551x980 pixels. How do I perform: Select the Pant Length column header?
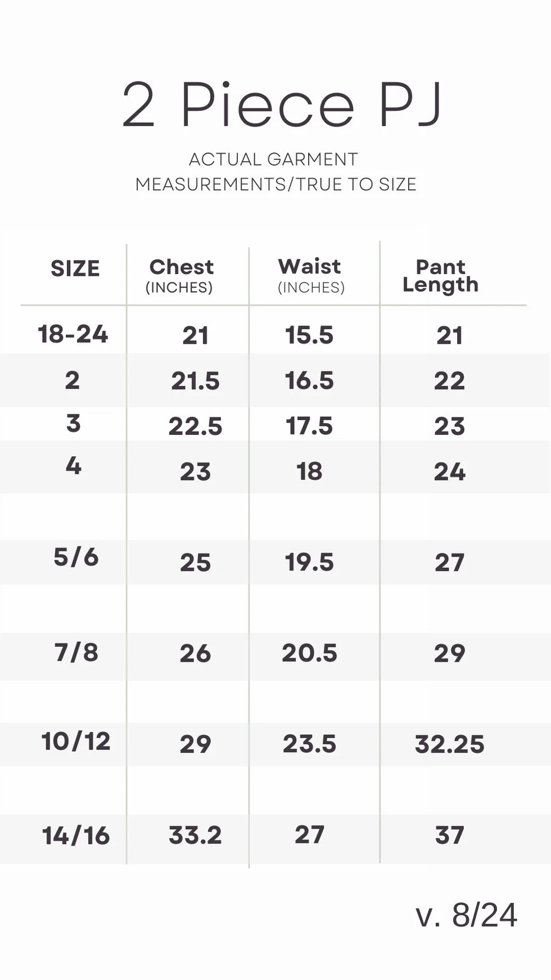tap(440, 276)
